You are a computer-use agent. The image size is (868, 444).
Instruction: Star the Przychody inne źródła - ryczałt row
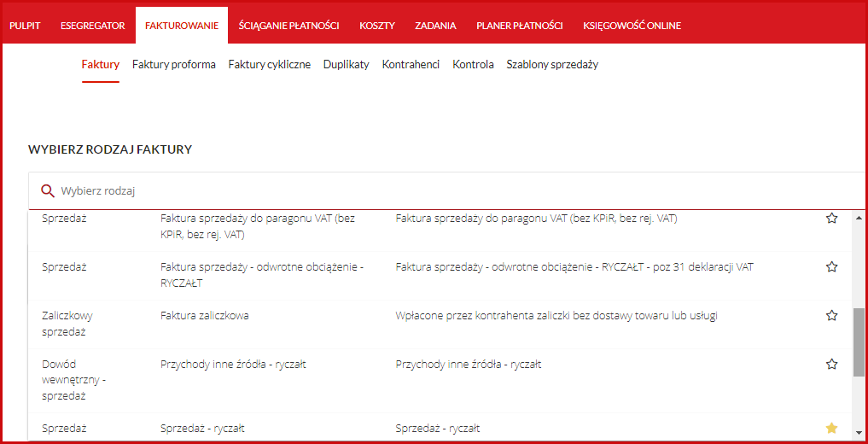(x=831, y=365)
